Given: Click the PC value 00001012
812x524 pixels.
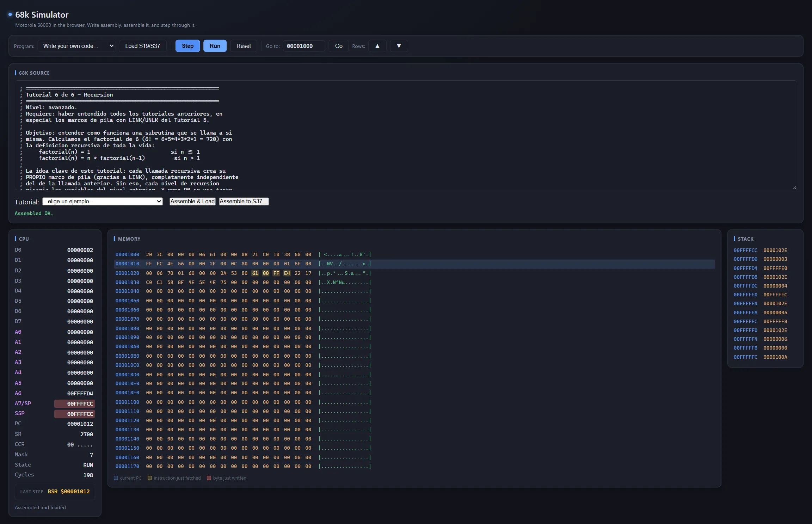Looking at the screenshot, I should coord(80,424).
